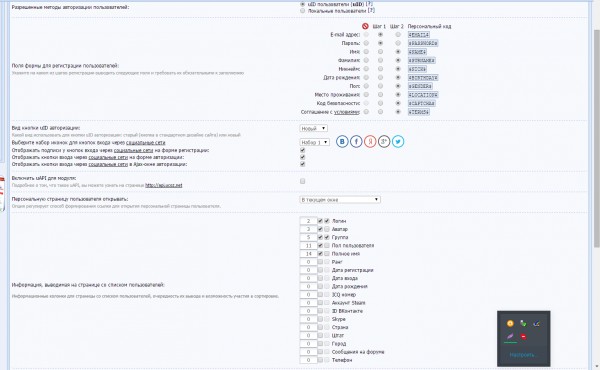
Task: Untick display checkbox for Полное имя row
Action: click(x=320, y=254)
